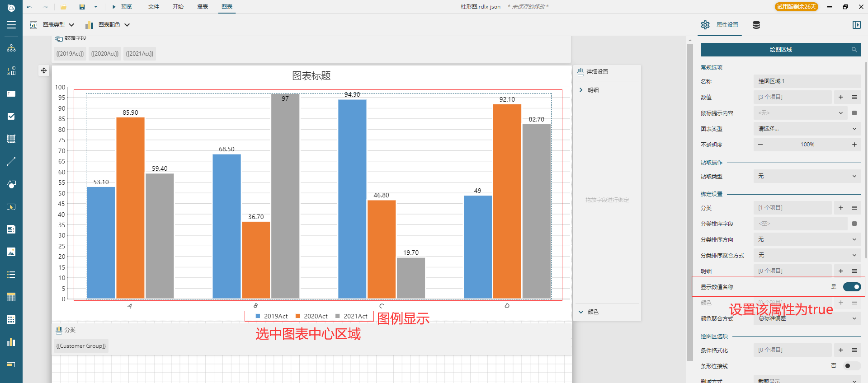Image resolution: width=868 pixels, height=383 pixels.
Task: Select the line tool in sidebar
Action: [x=11, y=161]
